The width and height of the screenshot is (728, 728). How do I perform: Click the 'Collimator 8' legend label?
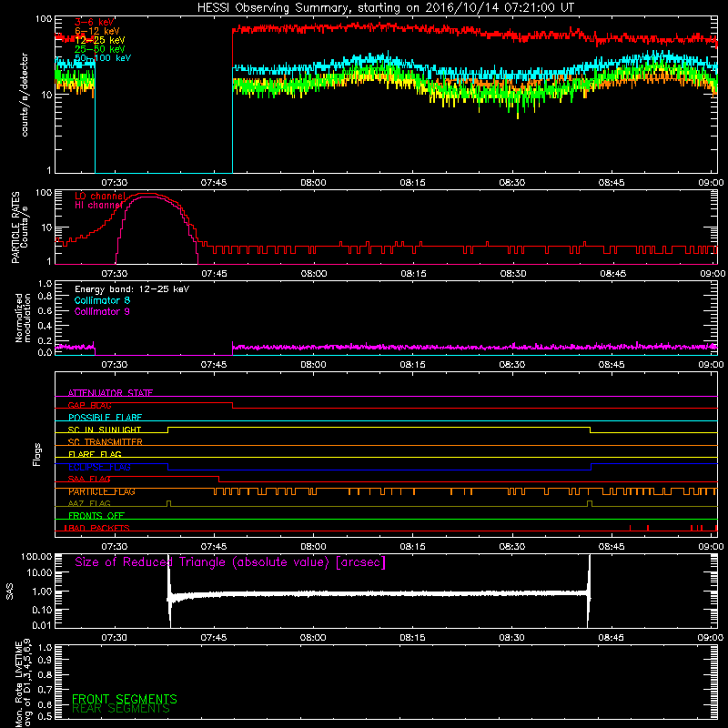click(102, 300)
